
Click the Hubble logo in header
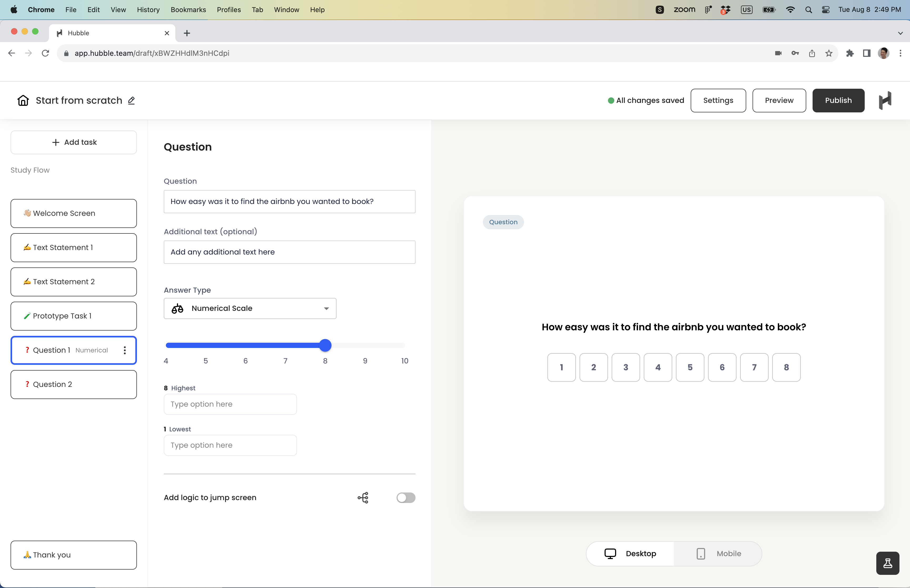coord(885,101)
